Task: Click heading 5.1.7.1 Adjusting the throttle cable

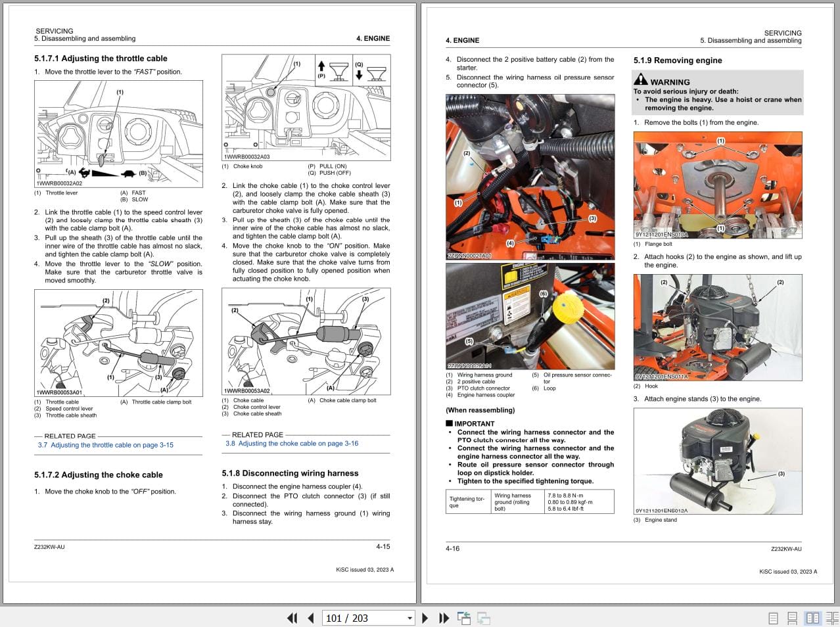Action: point(101,58)
